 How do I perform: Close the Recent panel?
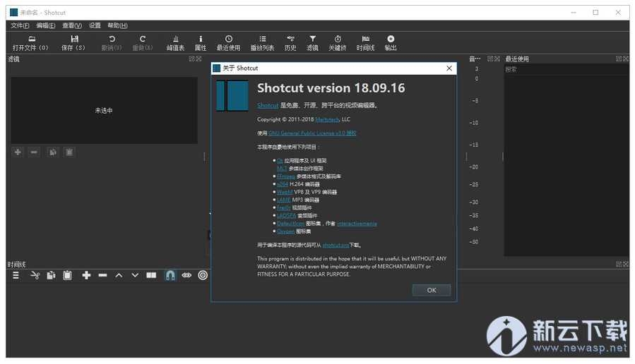[626, 59]
